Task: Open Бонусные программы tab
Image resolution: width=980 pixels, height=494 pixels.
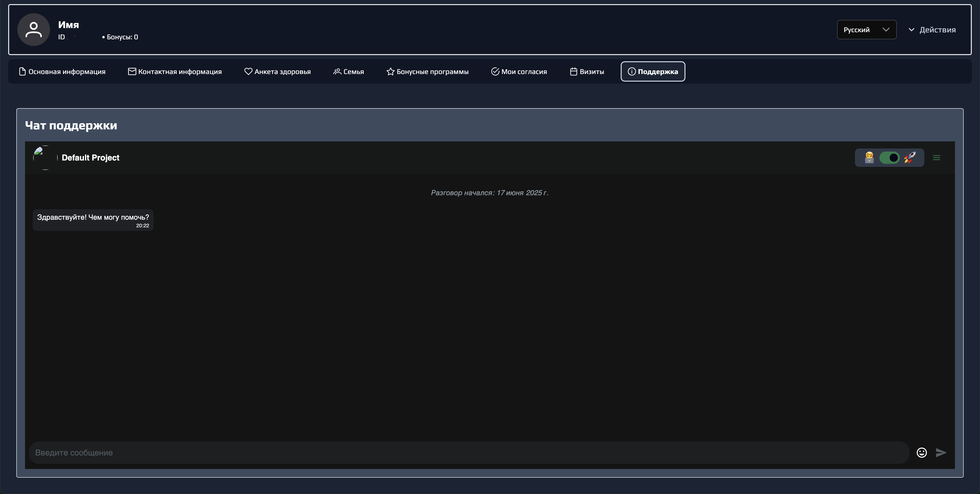Action: 428,71
